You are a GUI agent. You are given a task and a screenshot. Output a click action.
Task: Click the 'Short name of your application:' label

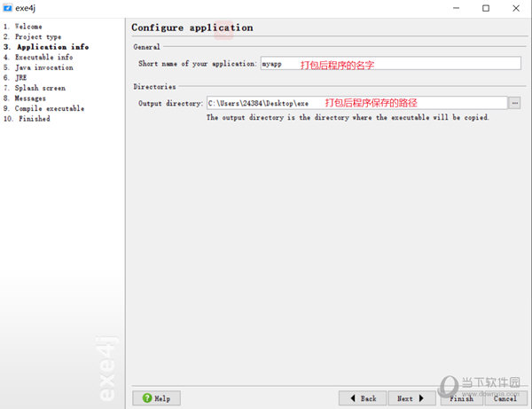[198, 64]
